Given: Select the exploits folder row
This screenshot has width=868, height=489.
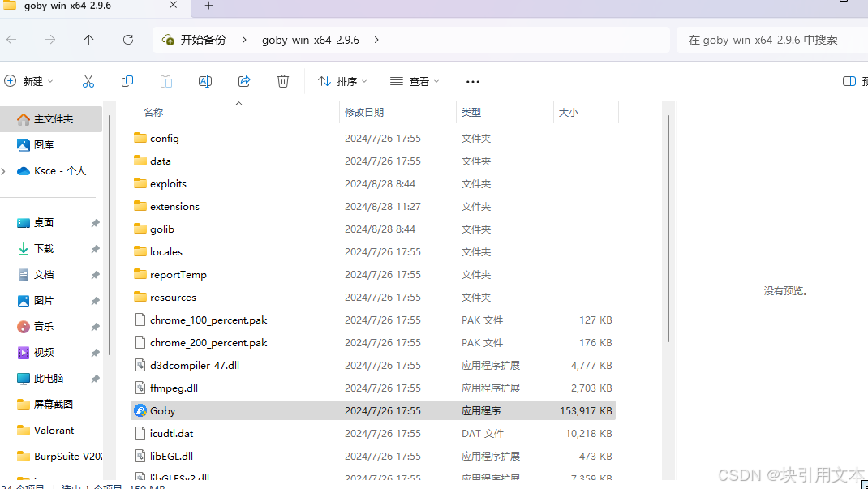Looking at the screenshot, I should coord(373,183).
